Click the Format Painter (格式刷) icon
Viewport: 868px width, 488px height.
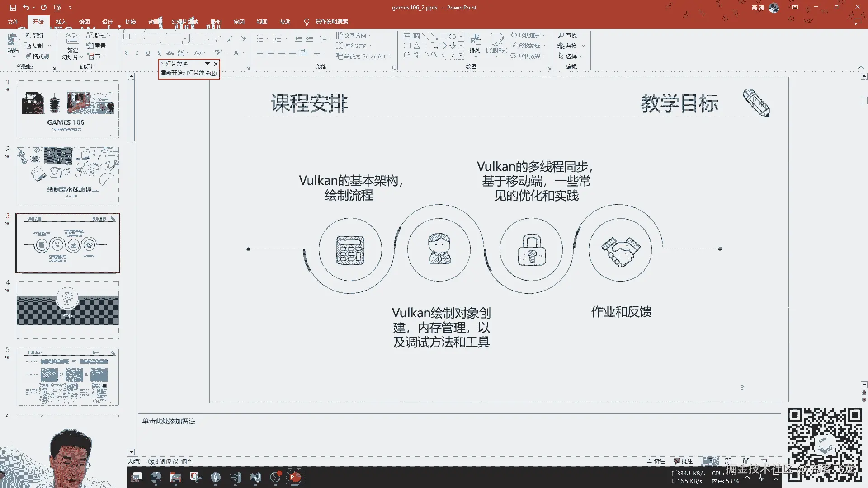[x=28, y=56]
